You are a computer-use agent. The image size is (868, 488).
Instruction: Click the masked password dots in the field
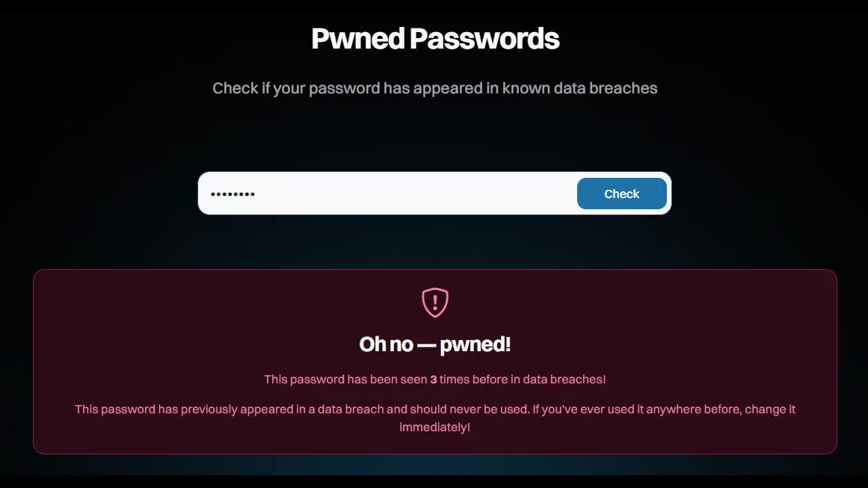(x=233, y=194)
